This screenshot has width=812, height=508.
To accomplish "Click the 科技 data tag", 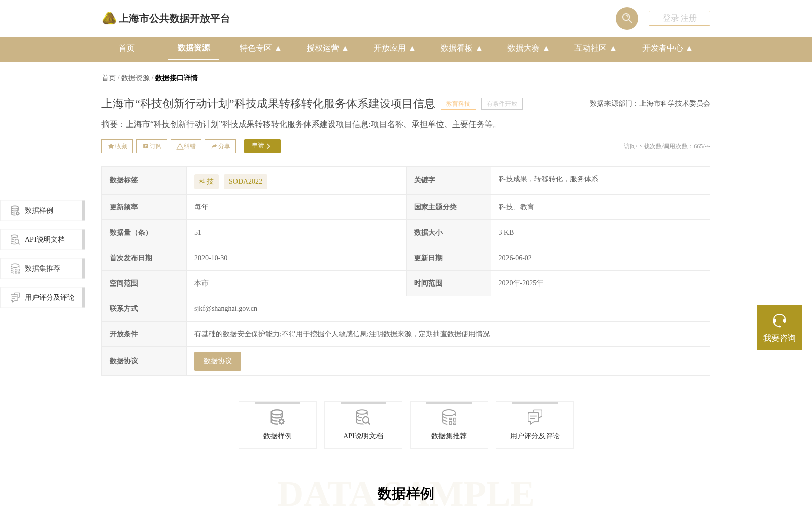I will click(x=207, y=182).
